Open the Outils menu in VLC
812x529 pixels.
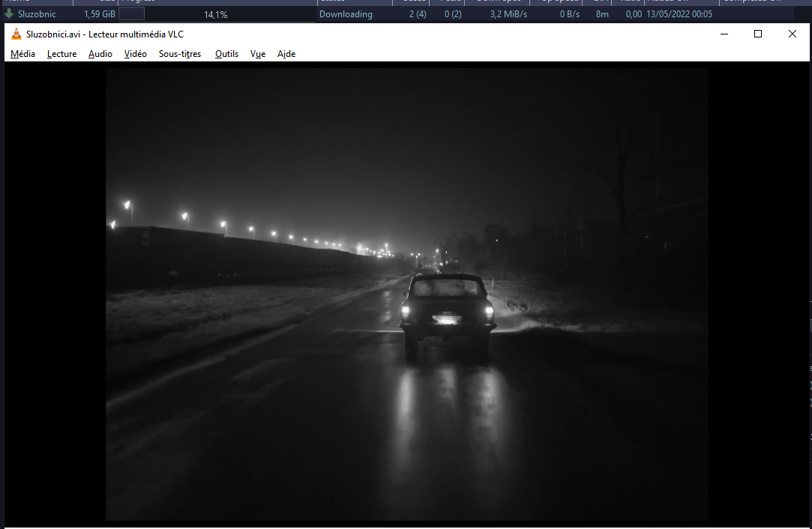point(226,54)
